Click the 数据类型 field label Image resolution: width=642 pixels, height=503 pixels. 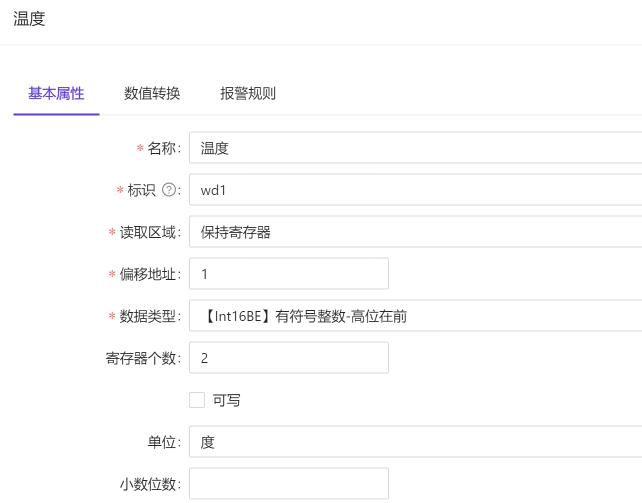tap(147, 316)
